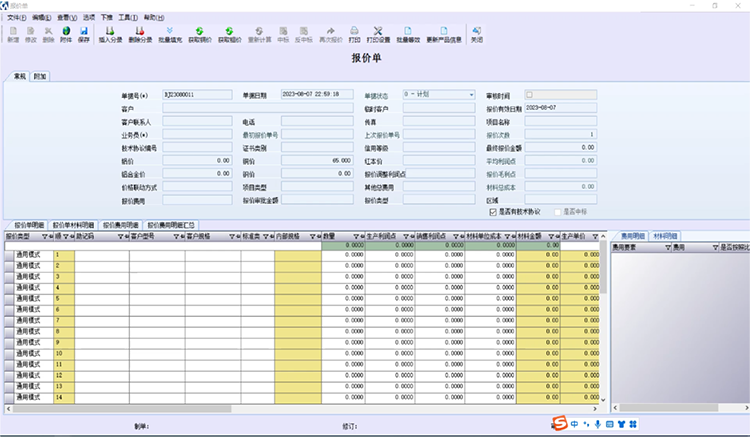
Task: Open the 文件(F) menu
Action: click(x=17, y=18)
